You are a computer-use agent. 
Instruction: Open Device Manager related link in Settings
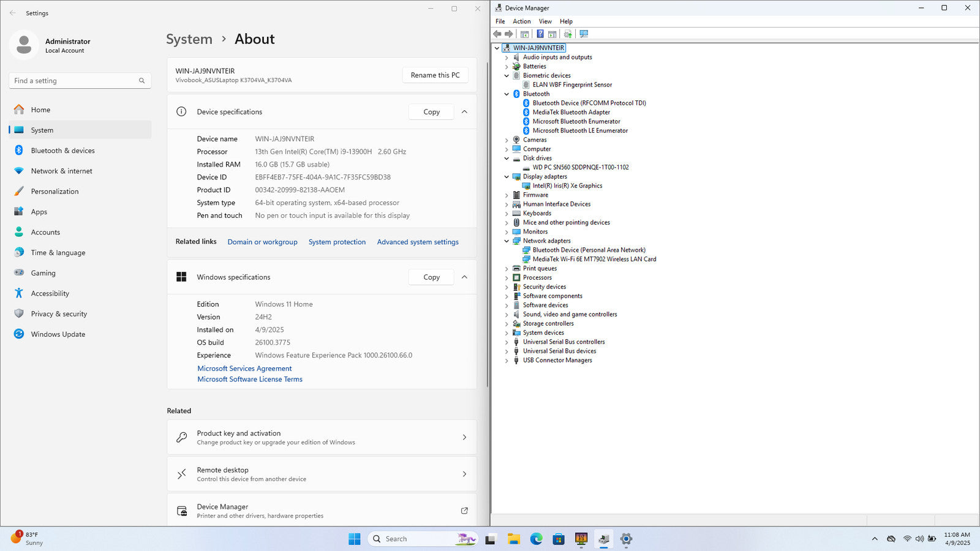pyautogui.click(x=322, y=511)
